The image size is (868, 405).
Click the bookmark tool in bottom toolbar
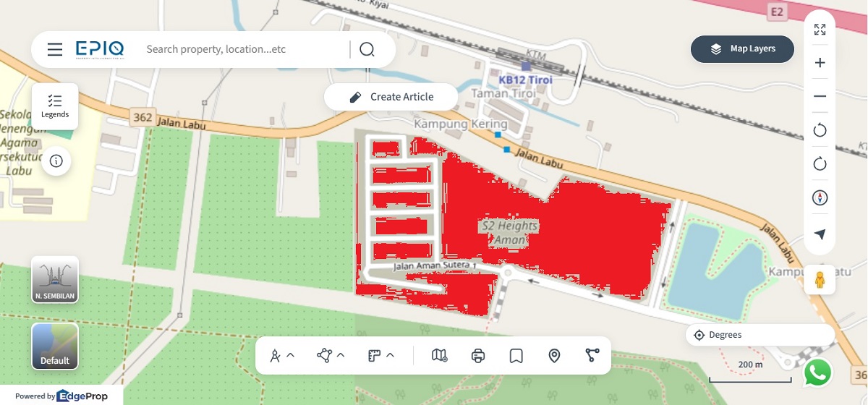click(516, 355)
